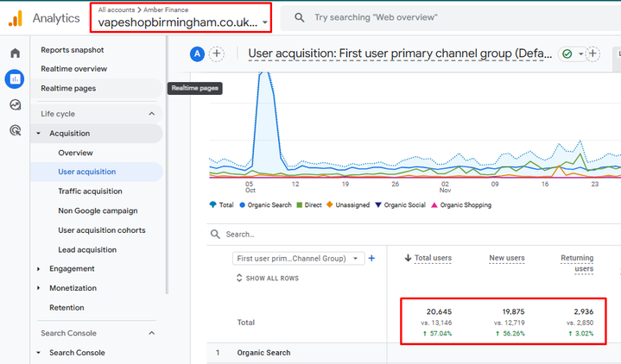This screenshot has width=621, height=364.
Task: Click the Total row label
Action: 246,323
